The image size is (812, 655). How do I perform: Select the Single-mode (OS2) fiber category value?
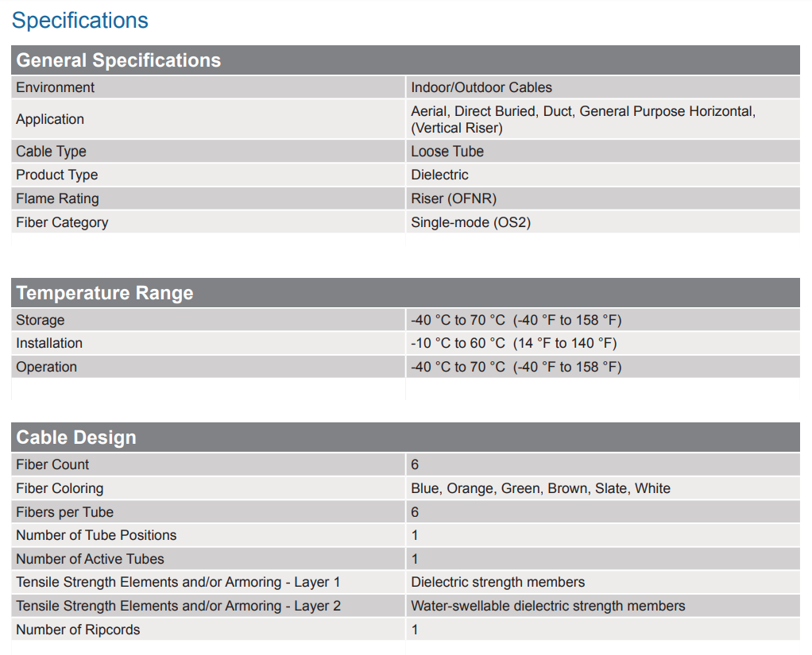470,222
